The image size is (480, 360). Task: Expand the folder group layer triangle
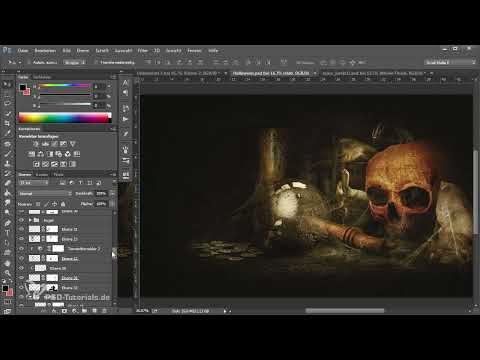[30, 220]
